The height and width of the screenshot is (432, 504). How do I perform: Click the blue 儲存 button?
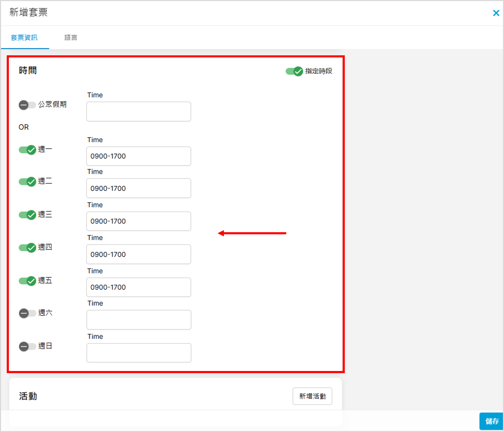[x=491, y=421]
